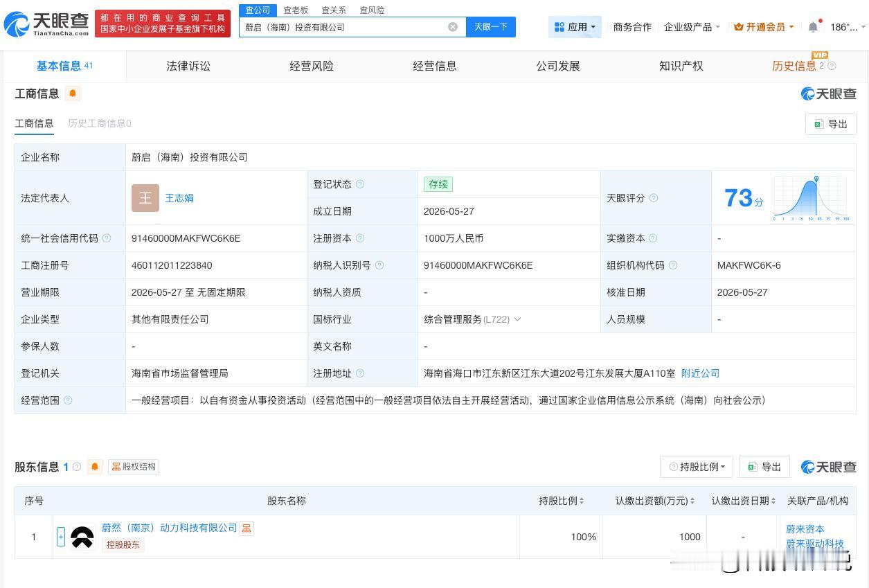Select the 历史工商信息0 sub-tab

tap(100, 123)
